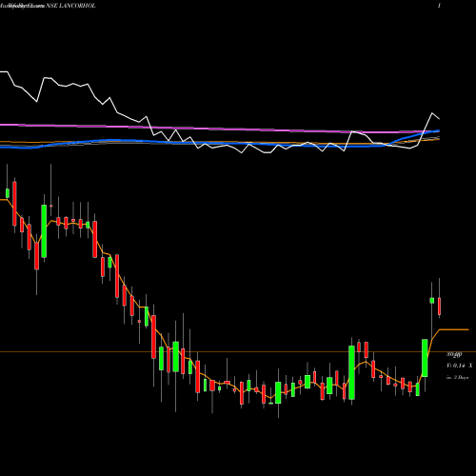The image size is (476, 476).
Task: Click the first green candle at far left
Action: pyautogui.click(x=8, y=193)
